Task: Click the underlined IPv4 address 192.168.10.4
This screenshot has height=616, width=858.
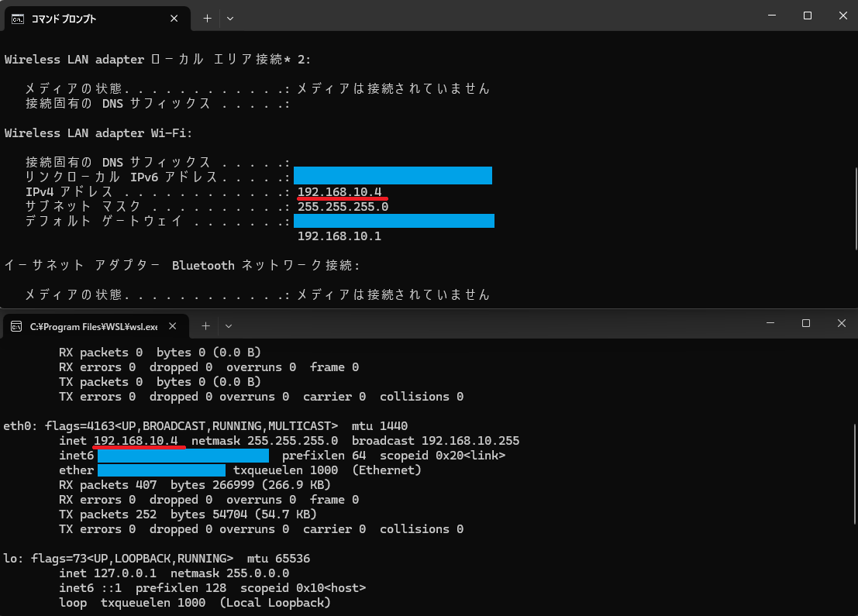Action: click(x=341, y=191)
